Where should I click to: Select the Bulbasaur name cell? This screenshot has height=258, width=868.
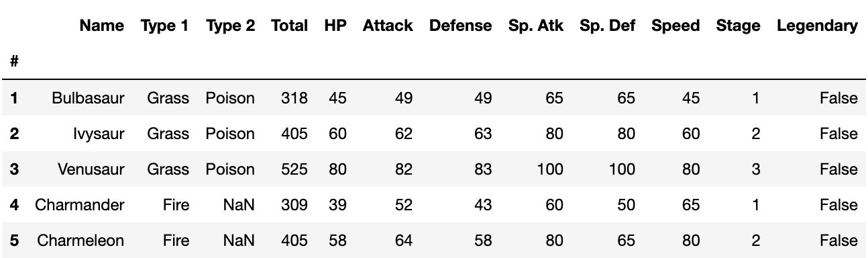89,98
